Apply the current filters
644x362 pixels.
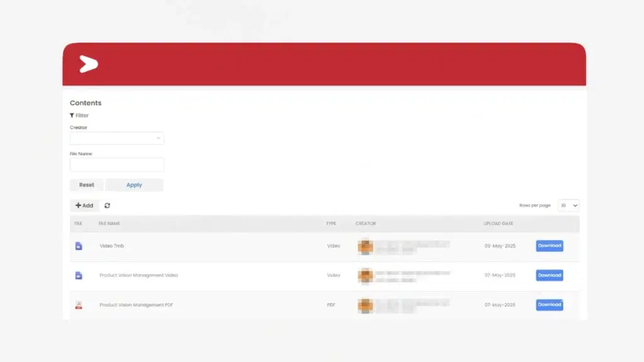click(134, 185)
